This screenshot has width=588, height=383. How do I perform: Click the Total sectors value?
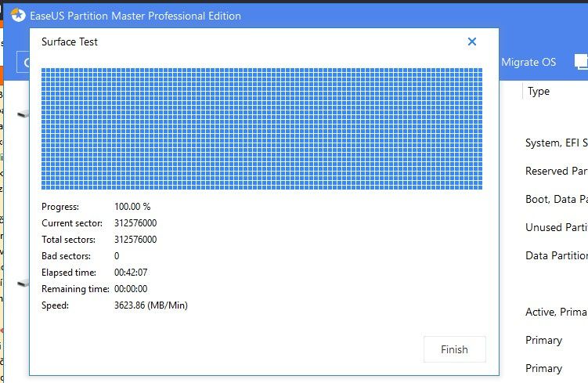135,240
